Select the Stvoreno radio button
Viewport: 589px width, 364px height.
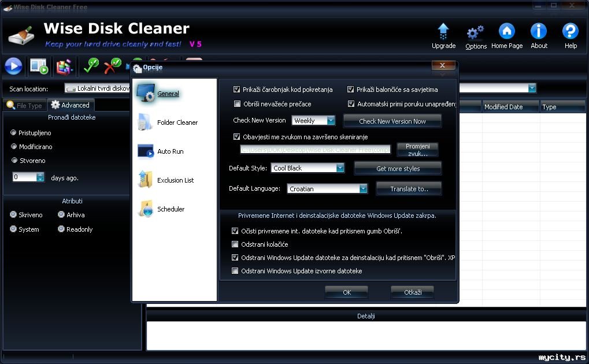pyautogui.click(x=14, y=161)
